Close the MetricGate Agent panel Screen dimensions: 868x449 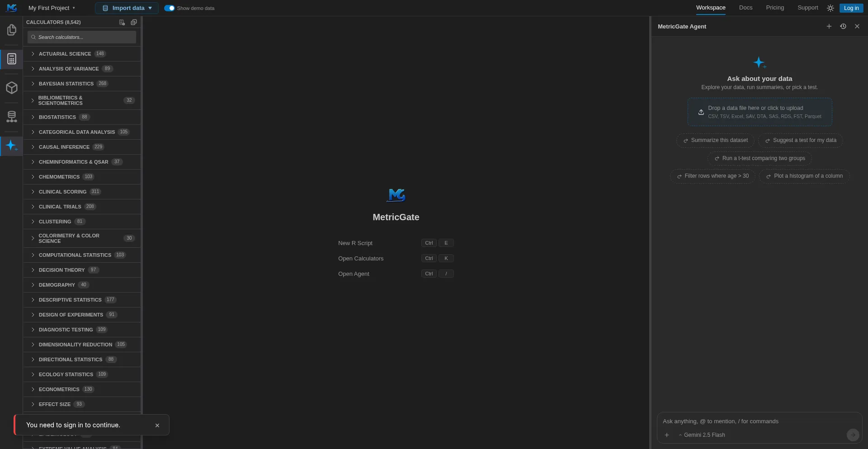pyautogui.click(x=857, y=26)
